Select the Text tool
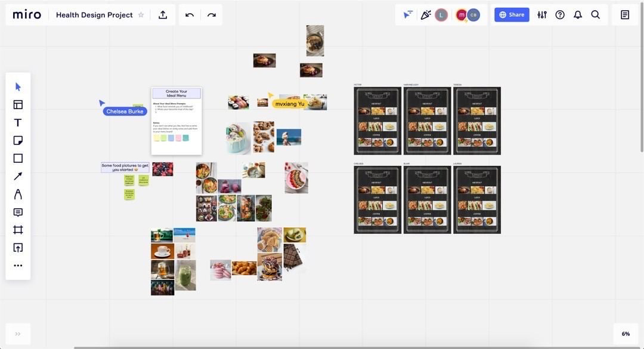The width and height of the screenshot is (644, 349). point(18,122)
